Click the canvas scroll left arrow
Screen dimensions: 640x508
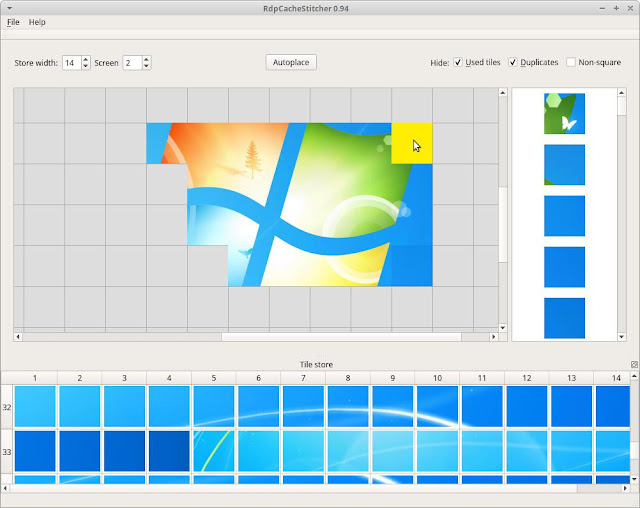pyautogui.click(x=18, y=337)
